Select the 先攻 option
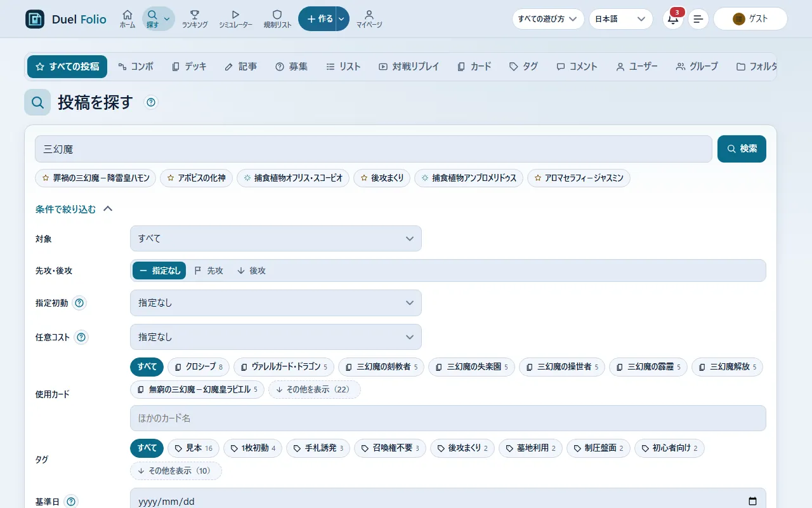The image size is (812, 508). tap(209, 271)
